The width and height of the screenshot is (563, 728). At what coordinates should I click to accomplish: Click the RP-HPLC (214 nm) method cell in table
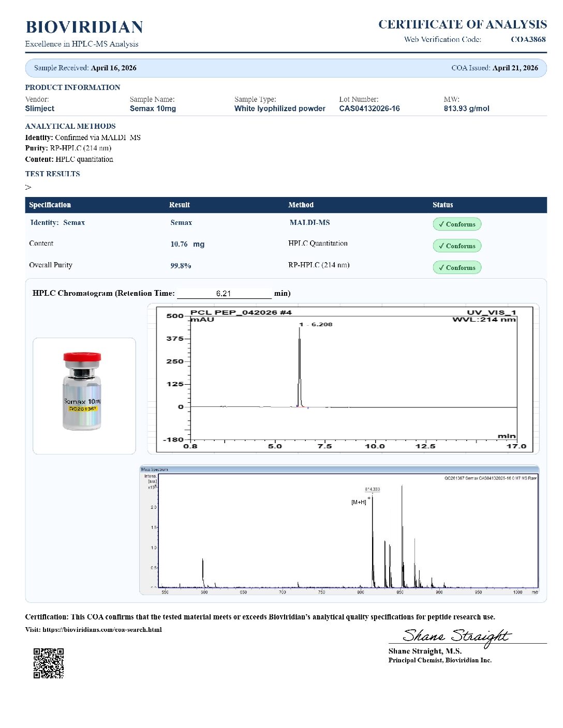point(319,265)
